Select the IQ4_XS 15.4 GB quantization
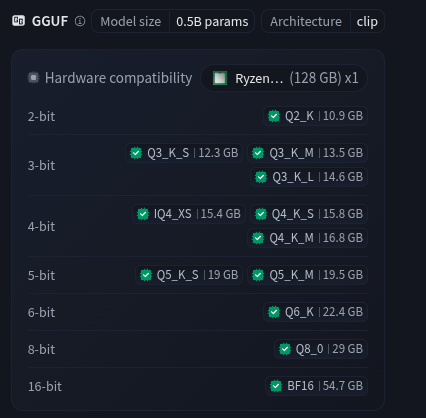Screen dimensions: 426x418 tap(189, 214)
